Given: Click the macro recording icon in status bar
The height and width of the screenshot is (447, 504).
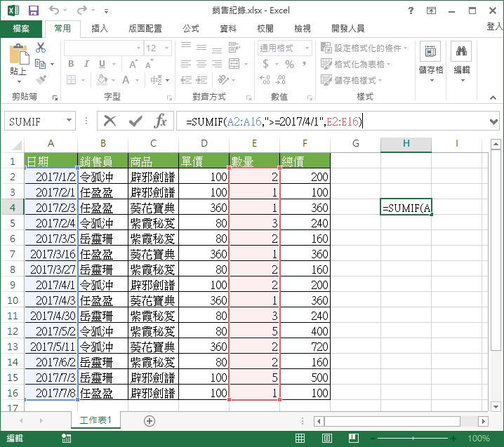Looking at the screenshot, I should 67,439.
